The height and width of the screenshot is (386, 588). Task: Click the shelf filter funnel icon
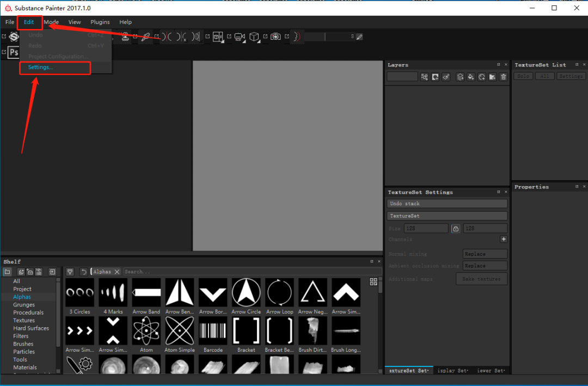(70, 272)
